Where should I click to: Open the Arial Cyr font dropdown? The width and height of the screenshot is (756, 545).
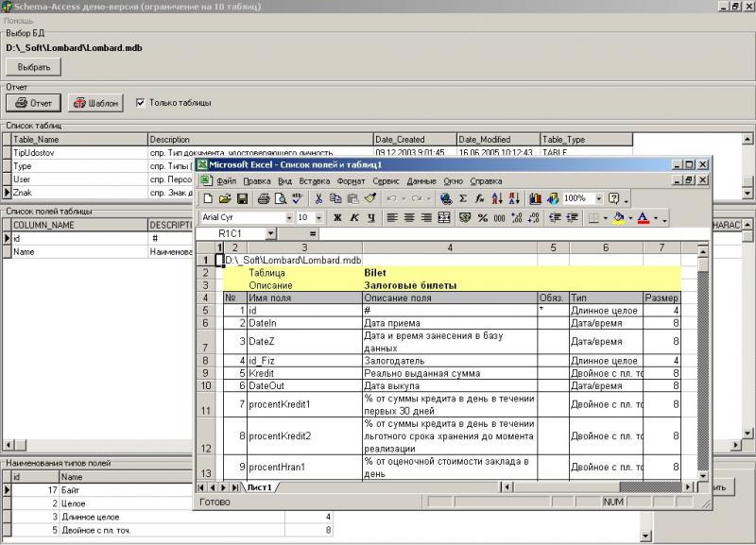click(x=289, y=218)
